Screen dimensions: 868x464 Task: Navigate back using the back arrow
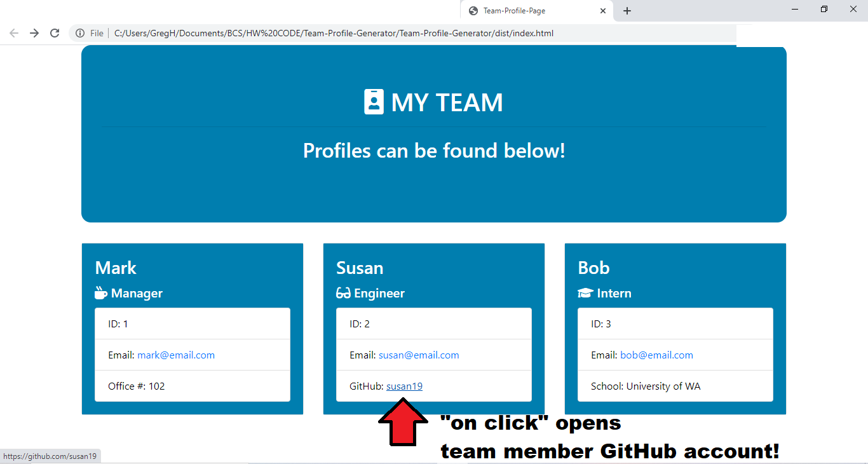click(14, 33)
